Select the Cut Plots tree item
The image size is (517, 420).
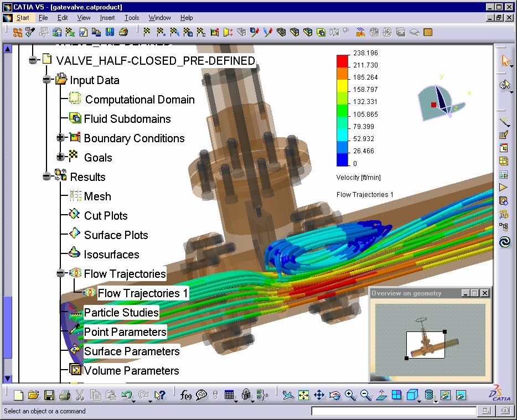pos(105,216)
